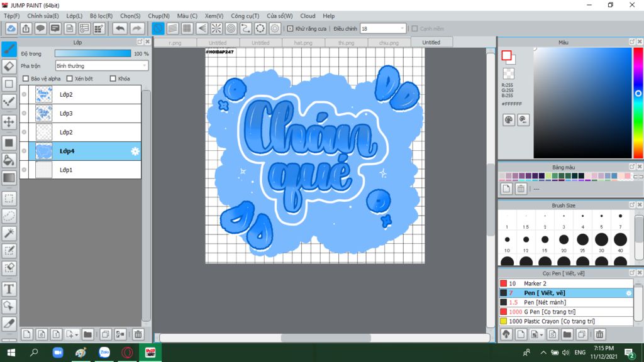Enable the curve snap icon
The height and width of the screenshot is (362, 644).
tap(246, 28)
